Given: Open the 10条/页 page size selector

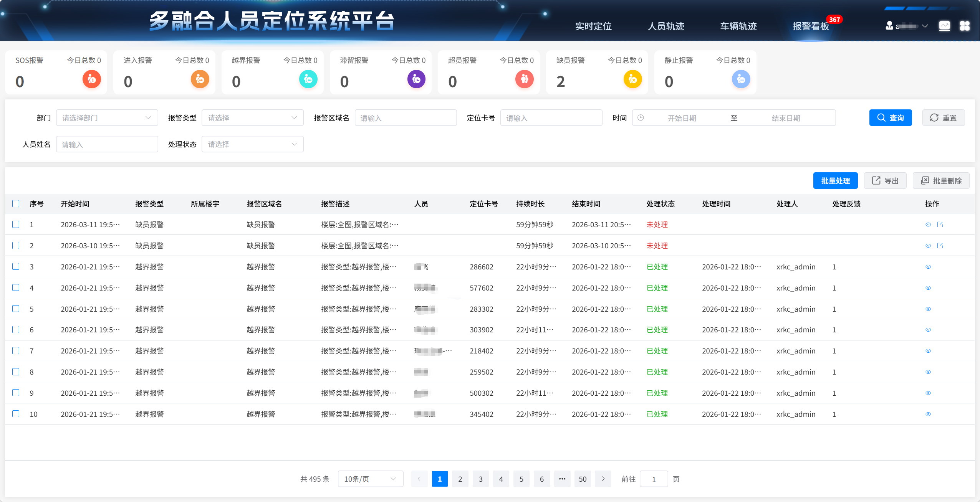Looking at the screenshot, I should pyautogui.click(x=370, y=479).
